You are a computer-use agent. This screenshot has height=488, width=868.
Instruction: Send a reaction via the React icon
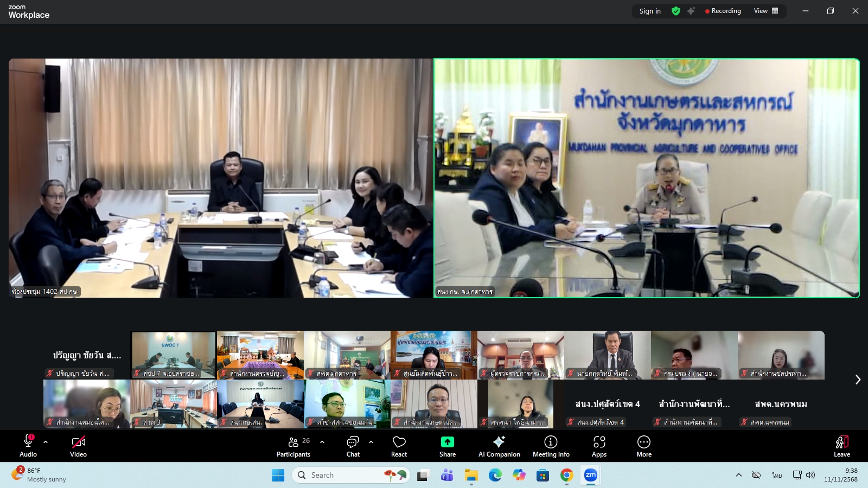coord(399,446)
